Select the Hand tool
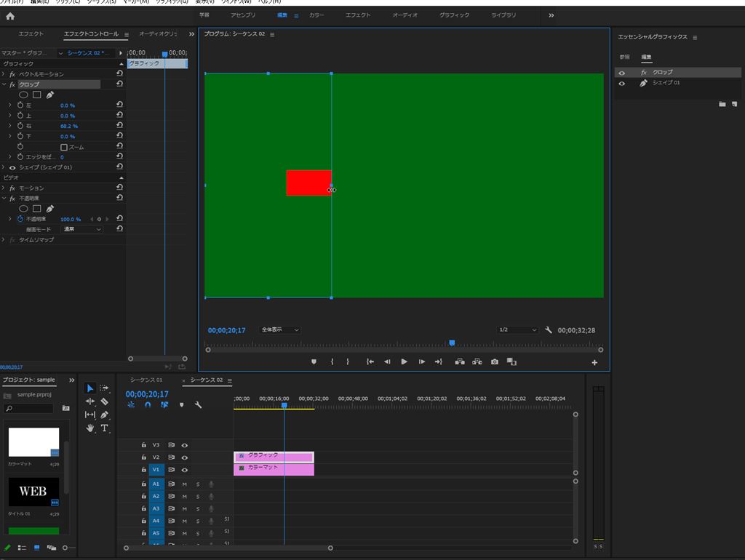 tap(90, 428)
